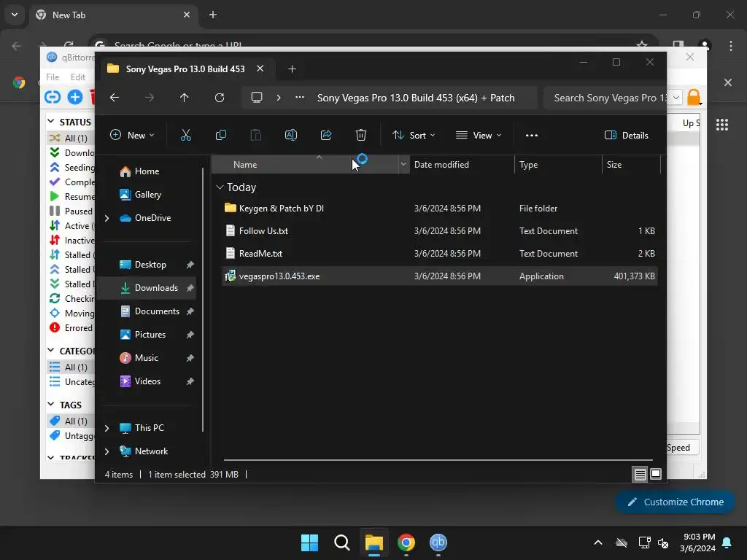
Task: Go to Home in navigation pane
Action: pyautogui.click(x=147, y=171)
